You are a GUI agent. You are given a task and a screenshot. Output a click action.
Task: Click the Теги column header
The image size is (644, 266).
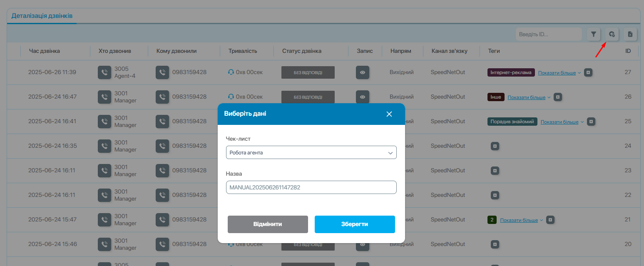coord(494,51)
